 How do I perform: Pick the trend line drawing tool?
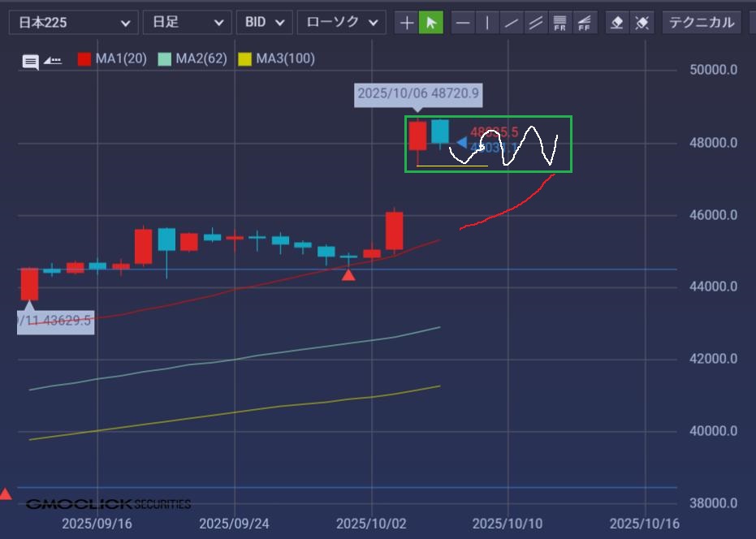(x=511, y=23)
